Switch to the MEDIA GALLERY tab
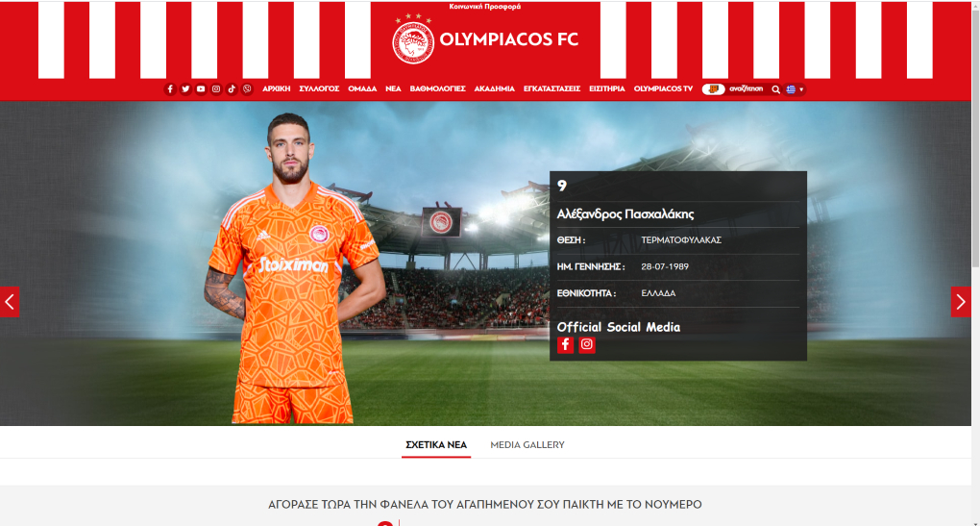980x526 pixels. pos(527,444)
